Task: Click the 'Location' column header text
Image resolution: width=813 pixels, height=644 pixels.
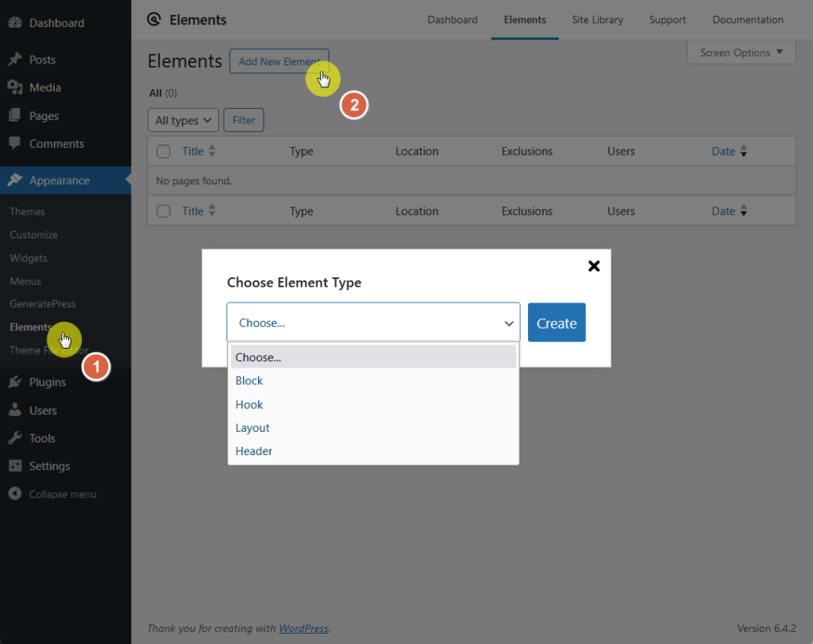Action: pos(417,152)
